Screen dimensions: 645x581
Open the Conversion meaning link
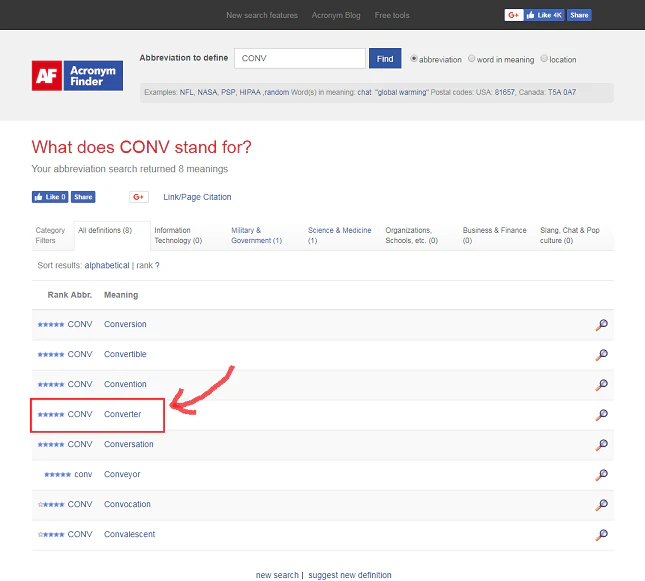125,324
